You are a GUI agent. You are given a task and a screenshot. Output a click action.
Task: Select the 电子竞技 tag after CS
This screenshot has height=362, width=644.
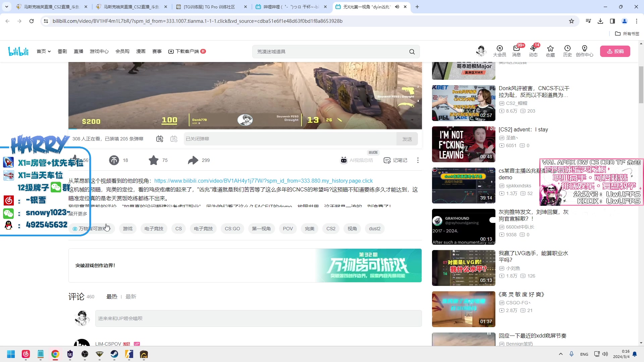(x=203, y=229)
